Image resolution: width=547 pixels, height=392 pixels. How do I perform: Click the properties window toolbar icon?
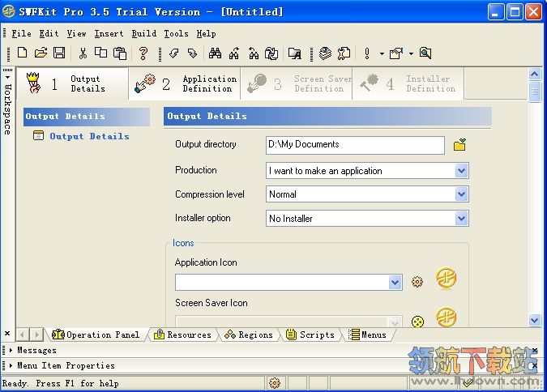coord(396,53)
